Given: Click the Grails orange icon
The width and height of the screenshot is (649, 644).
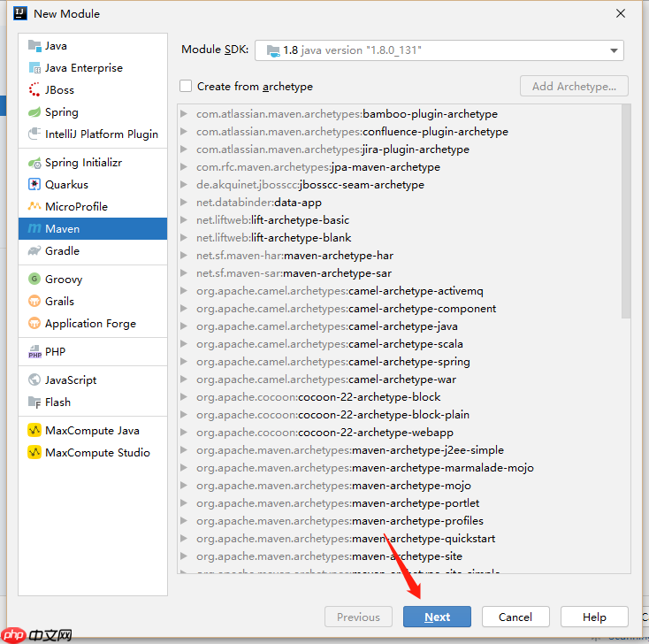Looking at the screenshot, I should coord(34,301).
